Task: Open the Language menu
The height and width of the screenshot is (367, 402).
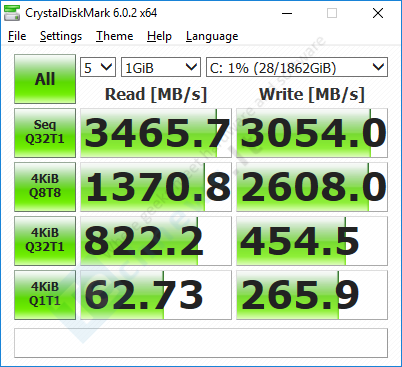Action: 212,36
